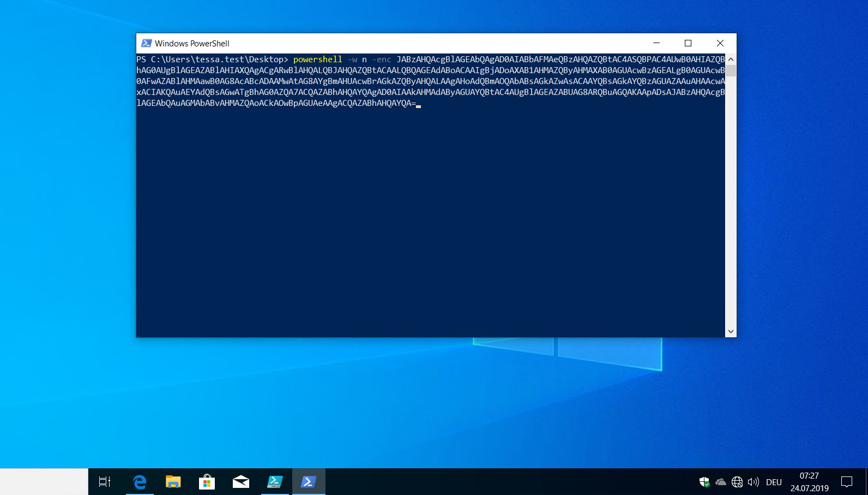
Task: Click the '-enc' parameter in the command line
Action: (382, 59)
